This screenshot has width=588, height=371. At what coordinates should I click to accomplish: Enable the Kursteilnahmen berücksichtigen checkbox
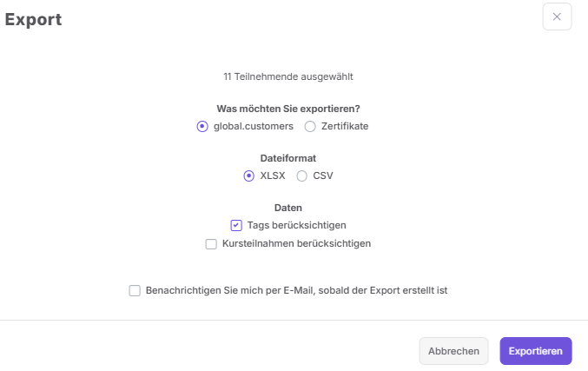(211, 244)
